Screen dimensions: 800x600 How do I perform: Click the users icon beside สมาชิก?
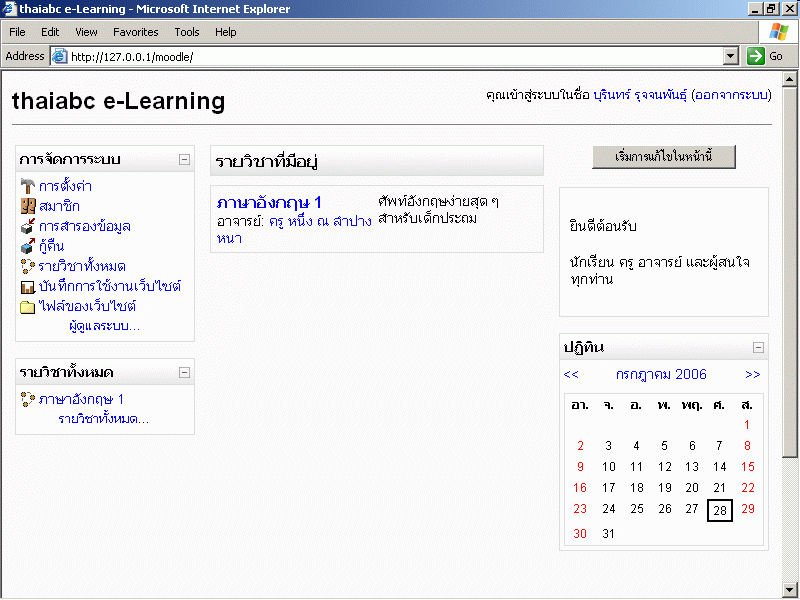(28, 206)
